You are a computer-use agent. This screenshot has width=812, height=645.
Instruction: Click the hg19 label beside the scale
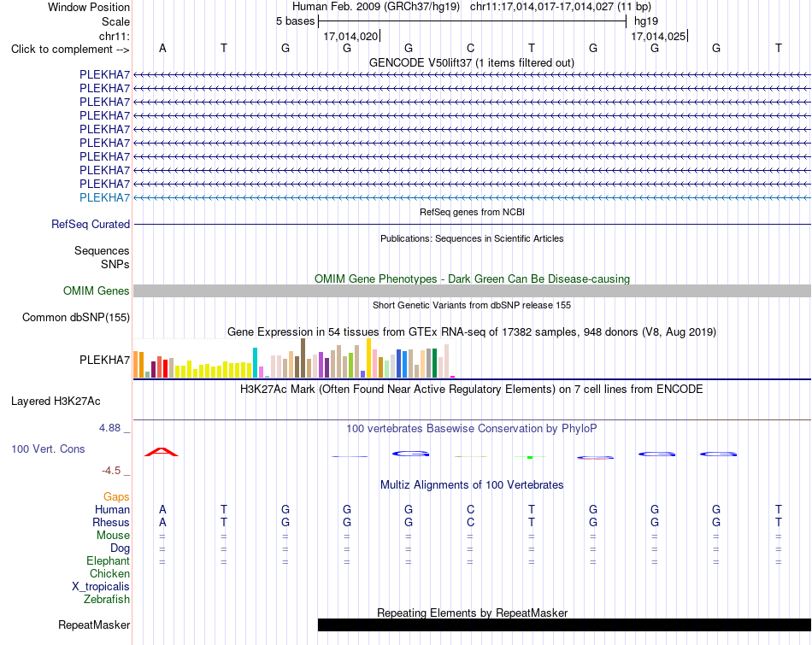point(646,21)
